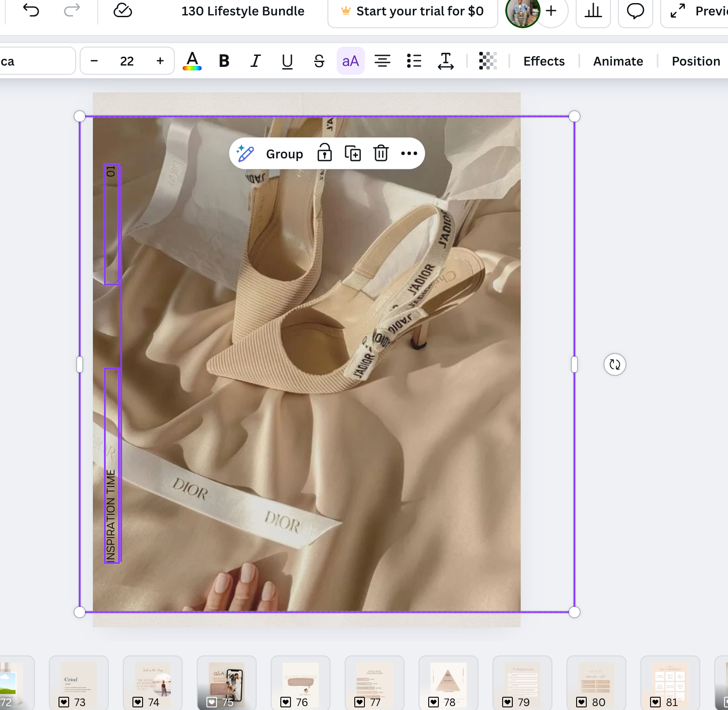728x710 pixels.
Task: Open text spacing options
Action: pos(445,61)
